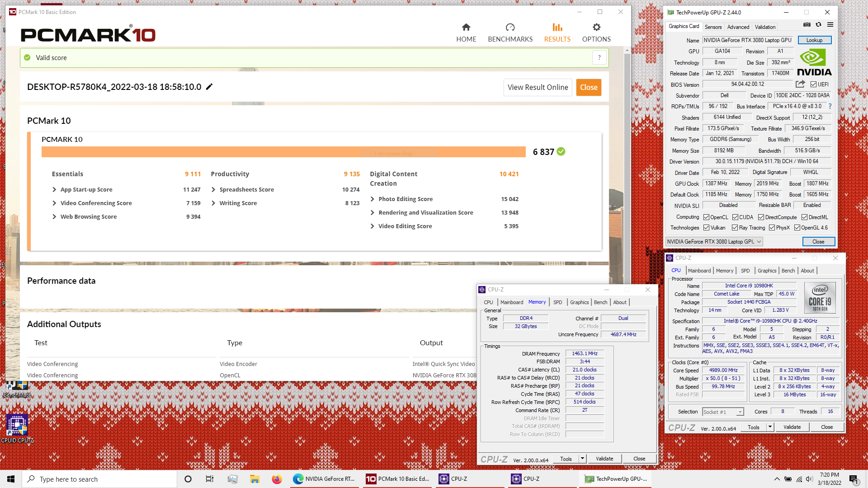Open Tools dropdown arrow in CPU-Z memory window
Viewport: 868px width, 488px height.
tap(582, 459)
